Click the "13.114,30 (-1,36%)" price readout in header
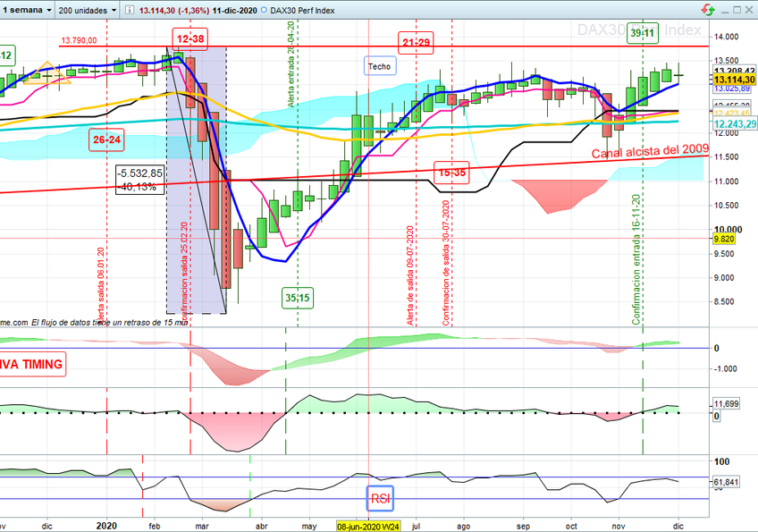The image size is (758, 532). (174, 10)
